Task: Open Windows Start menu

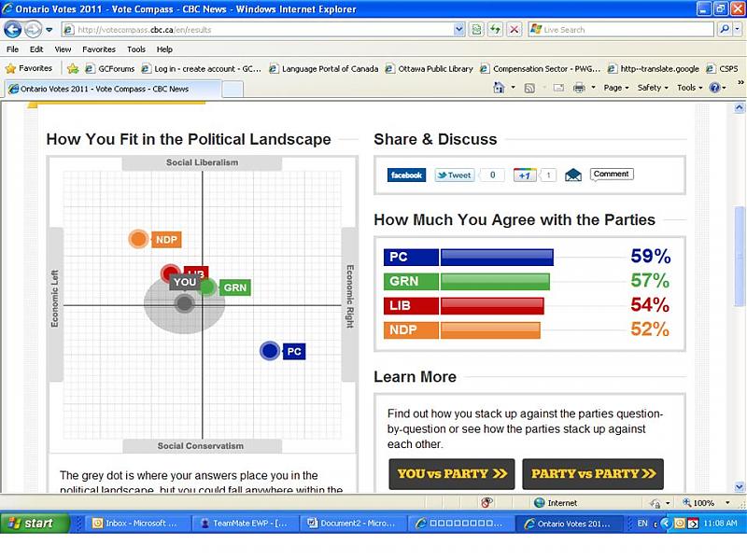Action: [x=35, y=523]
